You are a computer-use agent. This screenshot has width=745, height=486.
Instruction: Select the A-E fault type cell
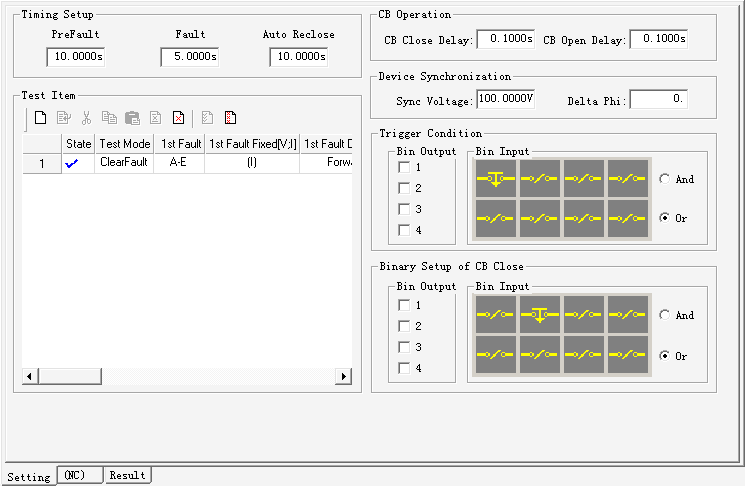pyautogui.click(x=179, y=162)
